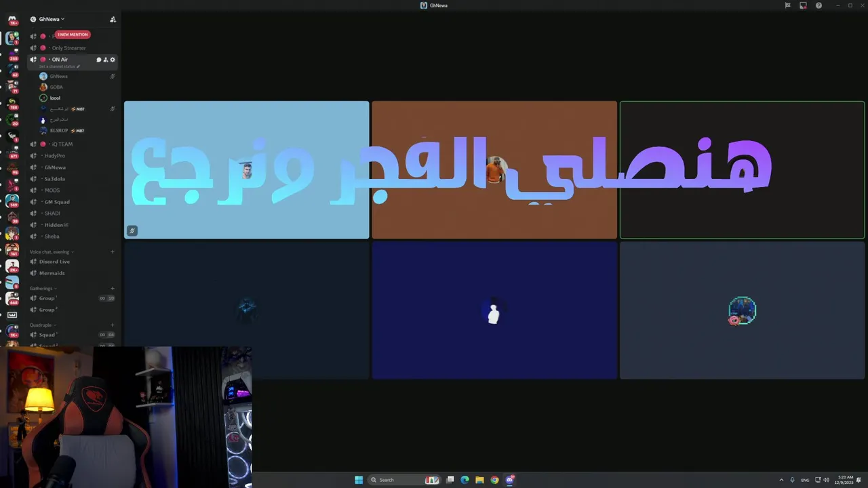Viewport: 868px width, 488px height.
Task: Select server icon with 668 badge
Action: pos(12,298)
